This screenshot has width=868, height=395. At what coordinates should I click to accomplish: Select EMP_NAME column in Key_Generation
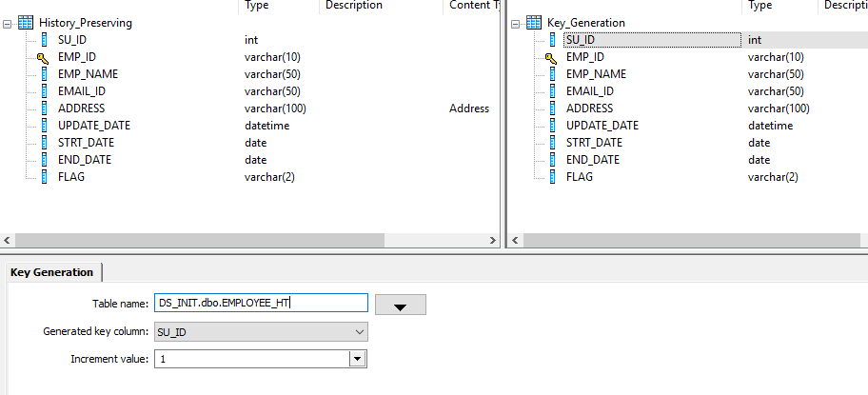click(596, 74)
